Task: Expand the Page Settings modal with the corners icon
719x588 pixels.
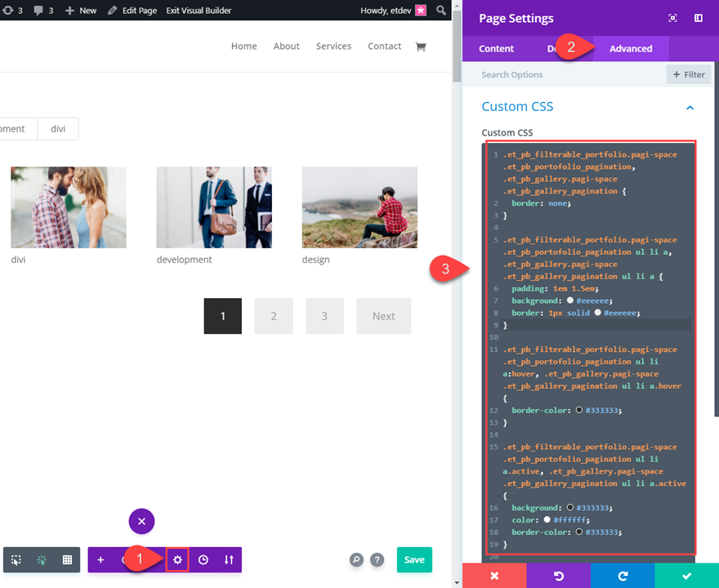Action: pos(672,17)
